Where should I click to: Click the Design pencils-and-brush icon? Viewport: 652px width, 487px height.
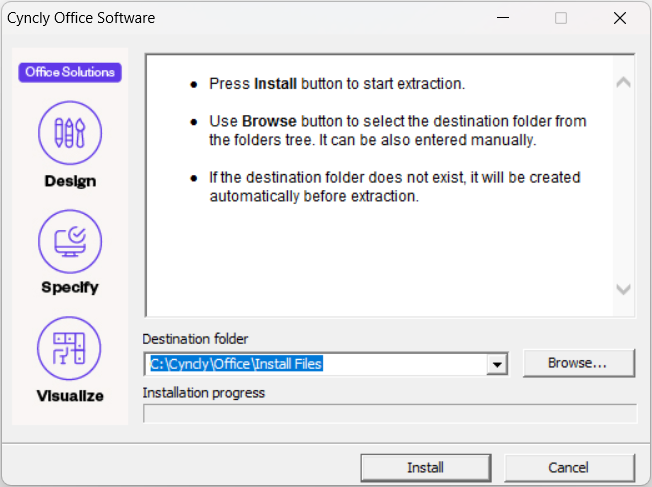tap(70, 133)
